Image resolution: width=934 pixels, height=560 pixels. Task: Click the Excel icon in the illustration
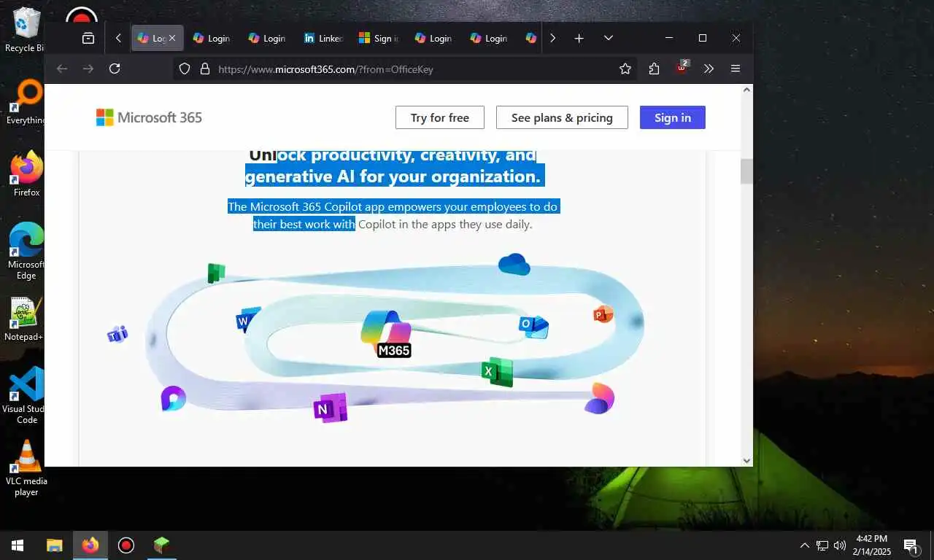497,372
